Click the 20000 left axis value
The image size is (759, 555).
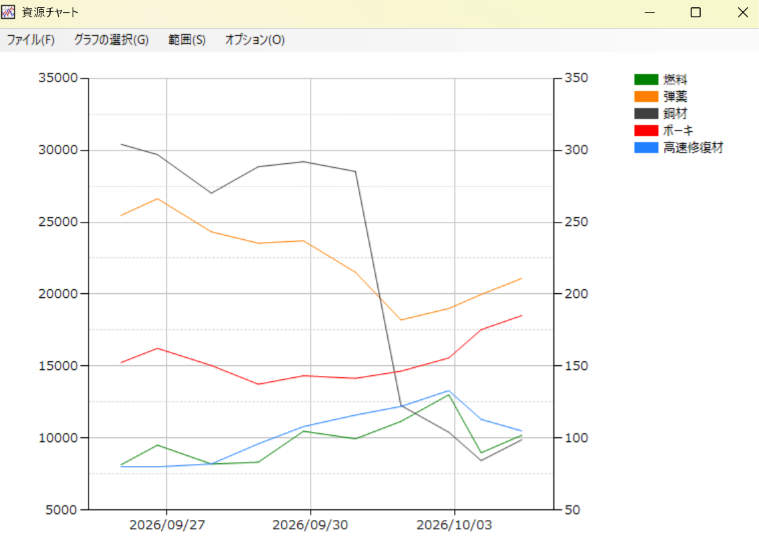tap(58, 294)
